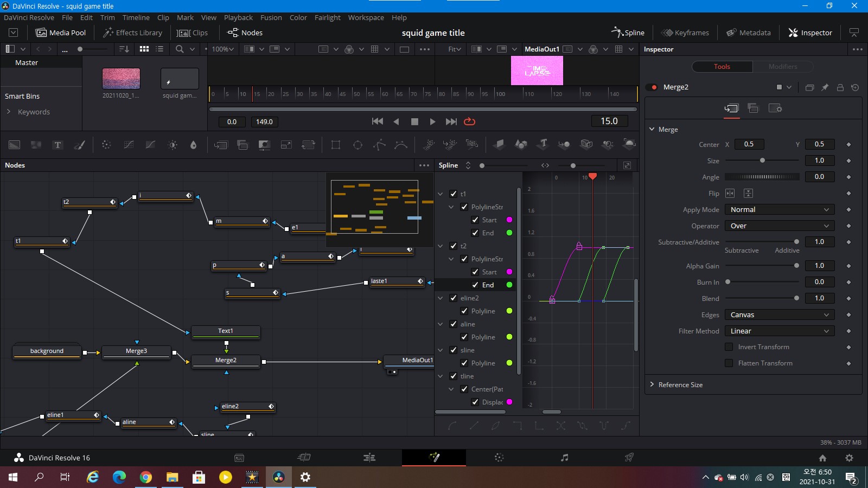Add a Blur node from toolbar
Image resolution: width=868 pixels, height=488 pixels.
coord(193,145)
